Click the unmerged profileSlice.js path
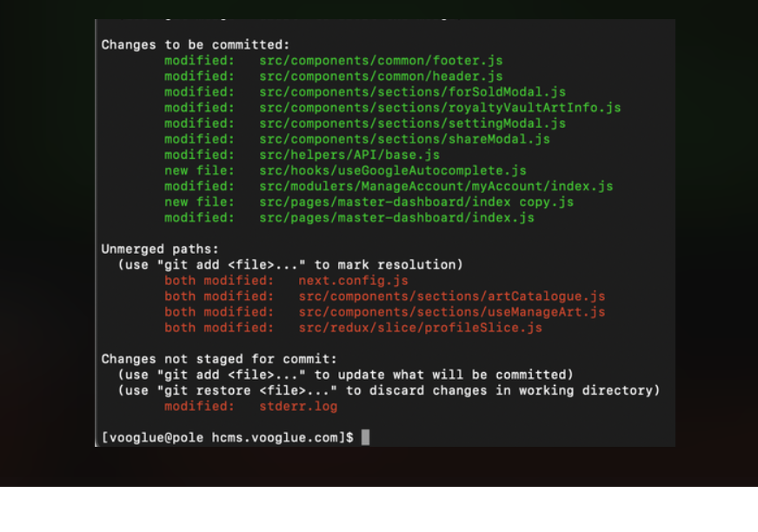758x532 pixels. click(x=420, y=328)
